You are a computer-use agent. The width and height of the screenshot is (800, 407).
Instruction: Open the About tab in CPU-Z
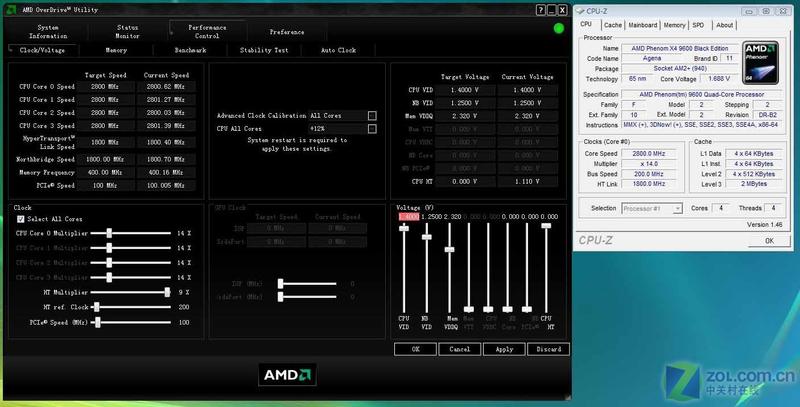[x=724, y=25]
